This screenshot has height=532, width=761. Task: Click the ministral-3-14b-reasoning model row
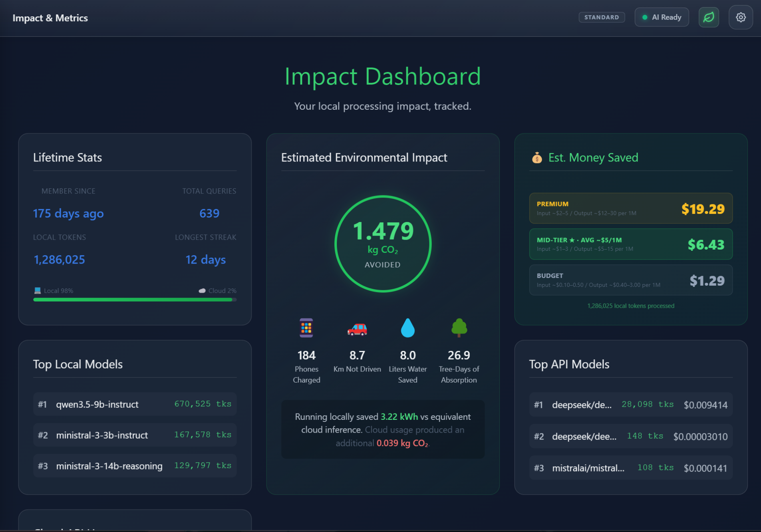pyautogui.click(x=135, y=465)
